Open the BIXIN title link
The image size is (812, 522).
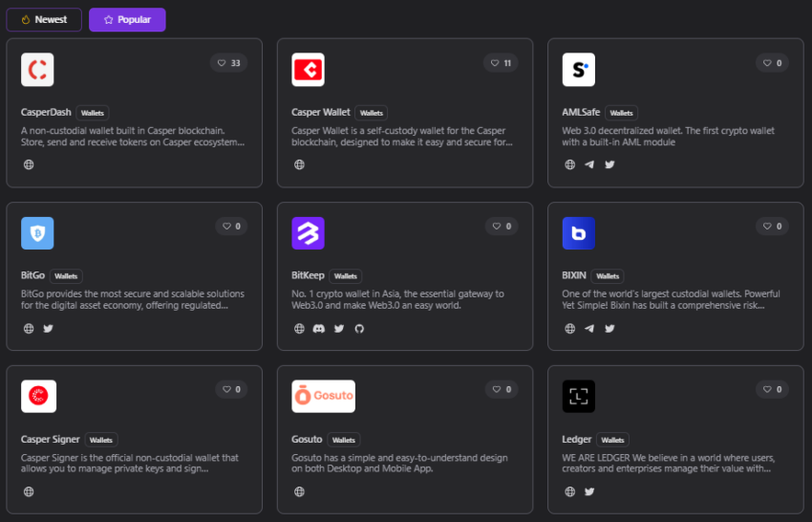point(574,275)
